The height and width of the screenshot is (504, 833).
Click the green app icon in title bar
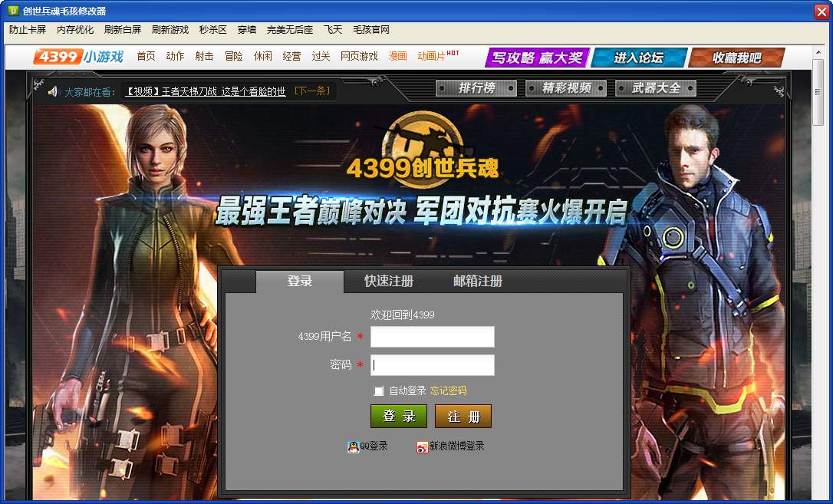coord(13,11)
